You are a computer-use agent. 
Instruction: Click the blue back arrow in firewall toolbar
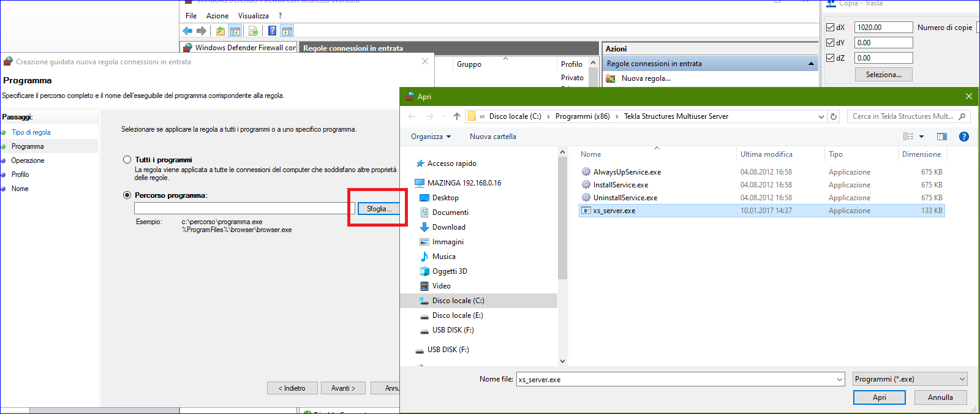pyautogui.click(x=187, y=31)
